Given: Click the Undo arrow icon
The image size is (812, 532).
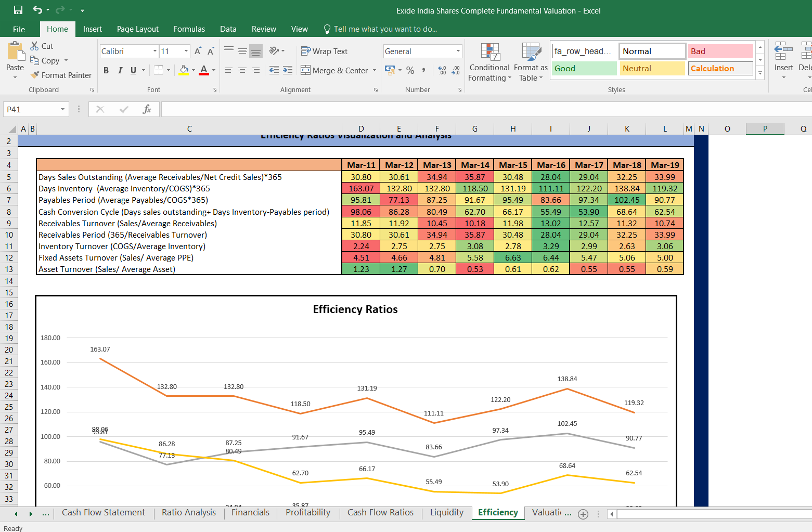Looking at the screenshot, I should (37, 10).
